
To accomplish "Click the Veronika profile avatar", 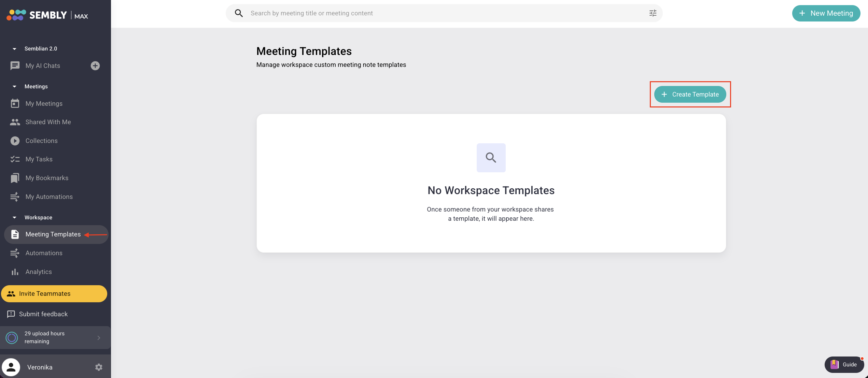I will [x=11, y=367].
